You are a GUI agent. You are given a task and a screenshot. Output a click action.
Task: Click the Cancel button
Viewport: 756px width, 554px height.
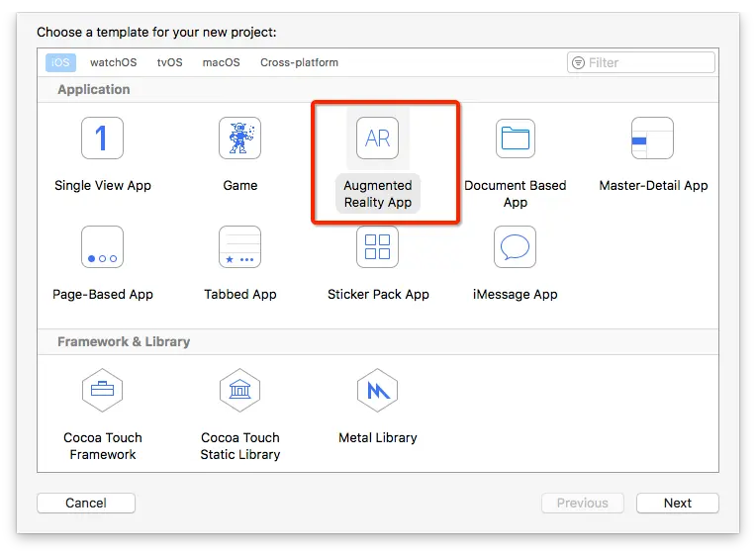tap(86, 503)
